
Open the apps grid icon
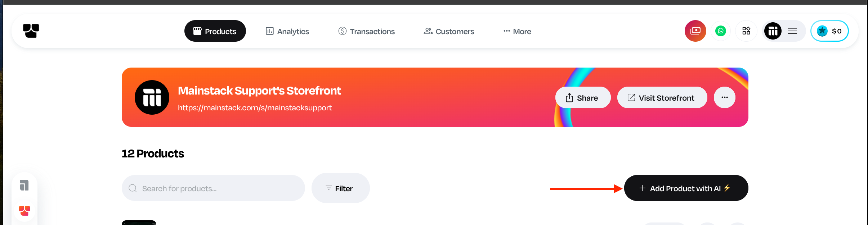(x=746, y=31)
